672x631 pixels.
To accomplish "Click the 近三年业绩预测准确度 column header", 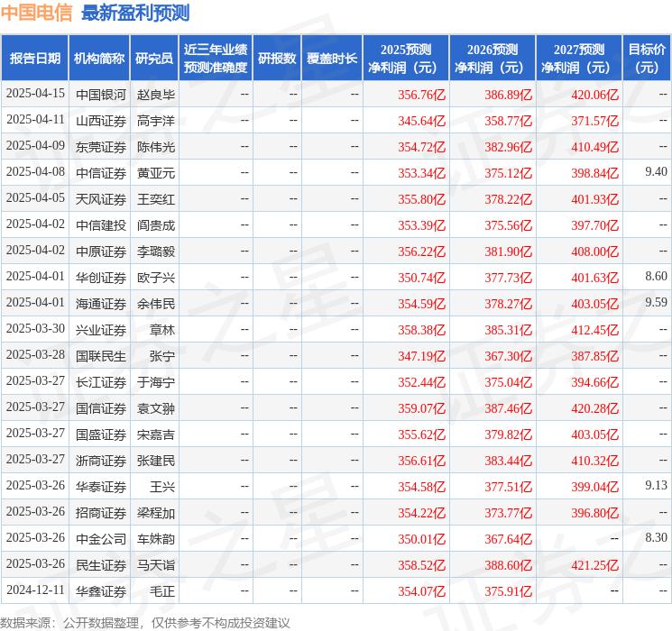I will pyautogui.click(x=216, y=59).
